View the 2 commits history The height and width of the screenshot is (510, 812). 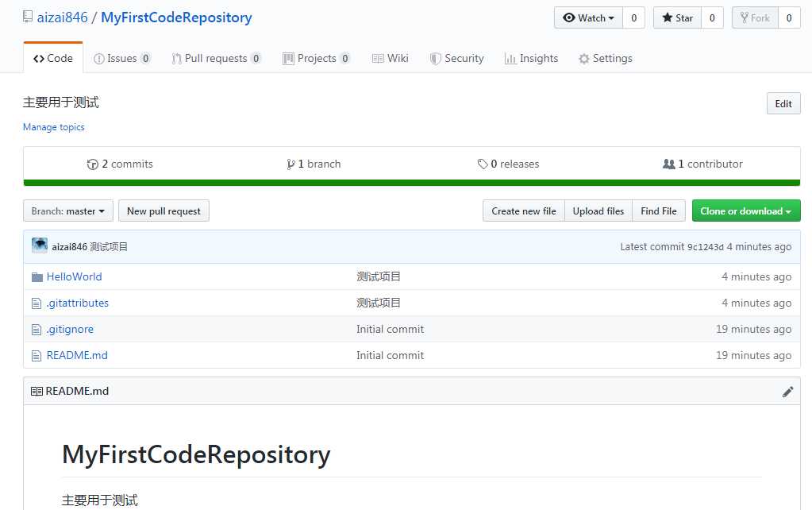tap(120, 164)
